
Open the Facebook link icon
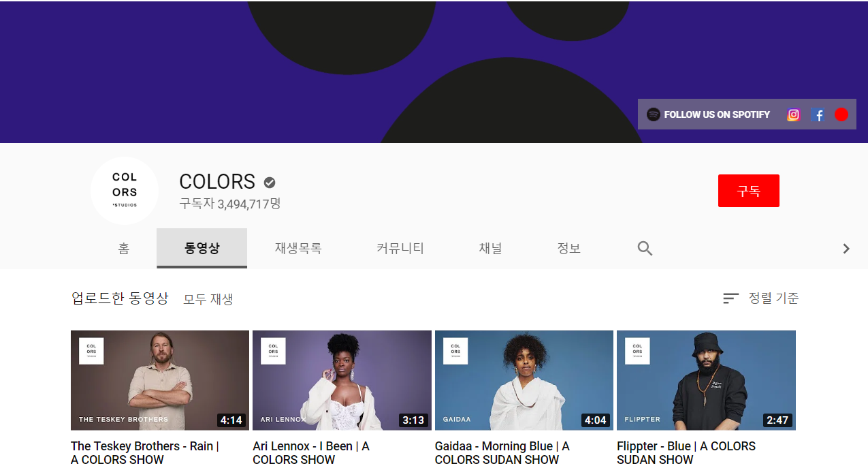[818, 114]
